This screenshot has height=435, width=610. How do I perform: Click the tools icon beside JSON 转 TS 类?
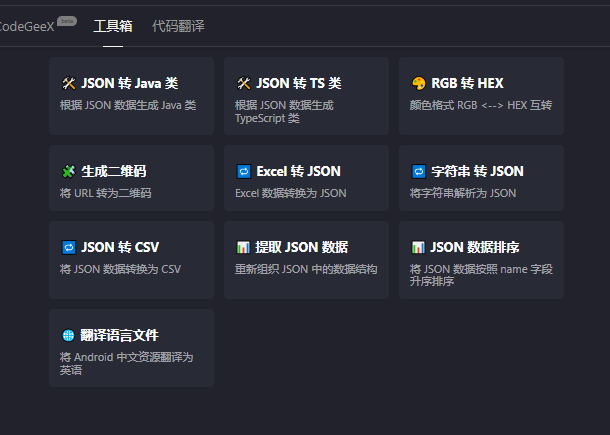244,83
